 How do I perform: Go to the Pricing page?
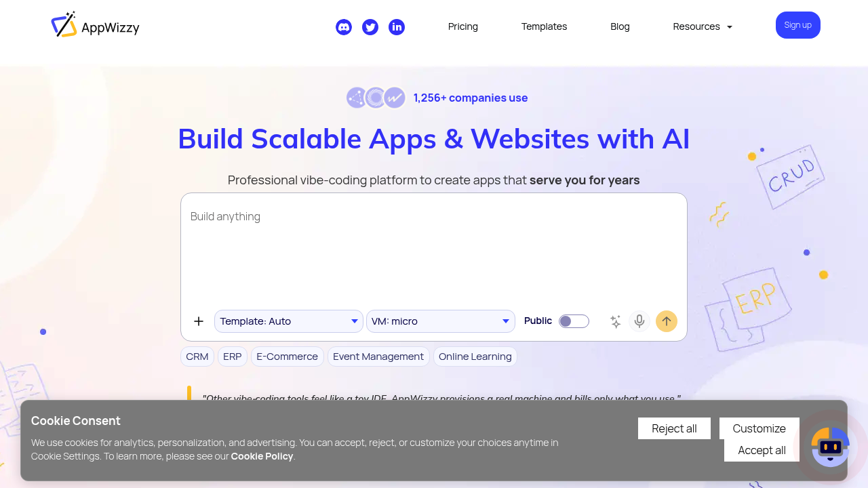(462, 26)
